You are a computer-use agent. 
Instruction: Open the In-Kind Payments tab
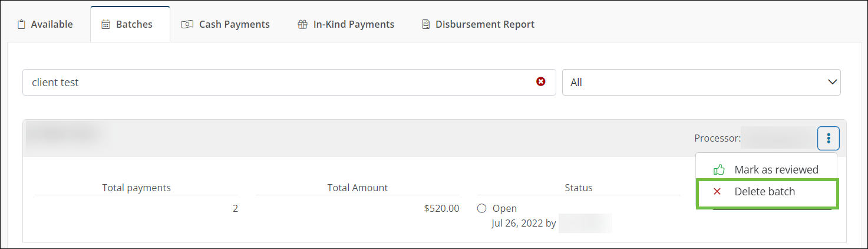[x=346, y=24]
